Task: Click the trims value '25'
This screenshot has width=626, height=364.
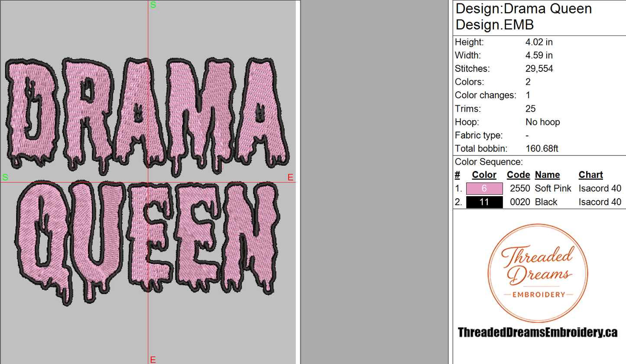Action: pos(531,109)
